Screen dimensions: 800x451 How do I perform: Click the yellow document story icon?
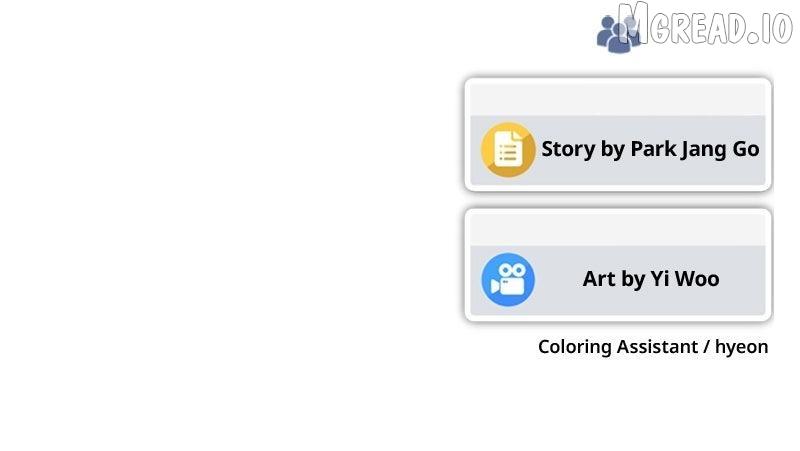click(x=508, y=149)
